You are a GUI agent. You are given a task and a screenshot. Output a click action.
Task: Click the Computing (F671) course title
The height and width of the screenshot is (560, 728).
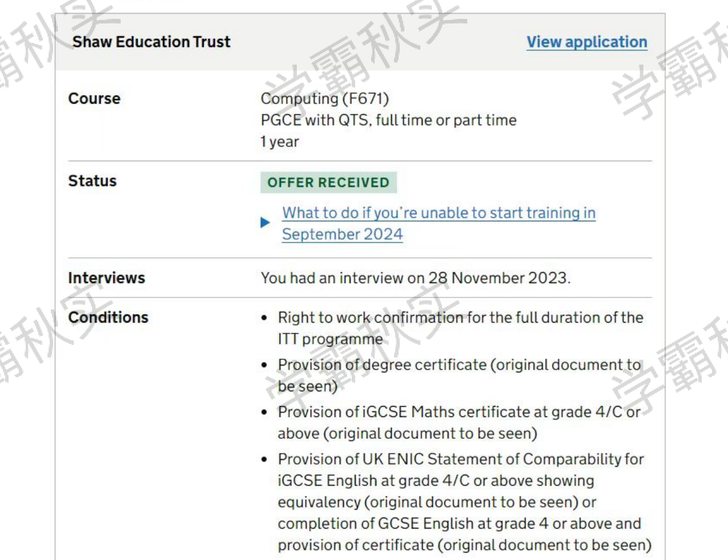(325, 98)
